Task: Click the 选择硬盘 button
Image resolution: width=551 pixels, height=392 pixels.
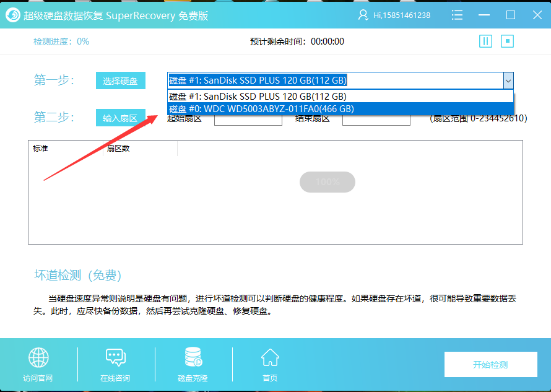Action: point(121,81)
